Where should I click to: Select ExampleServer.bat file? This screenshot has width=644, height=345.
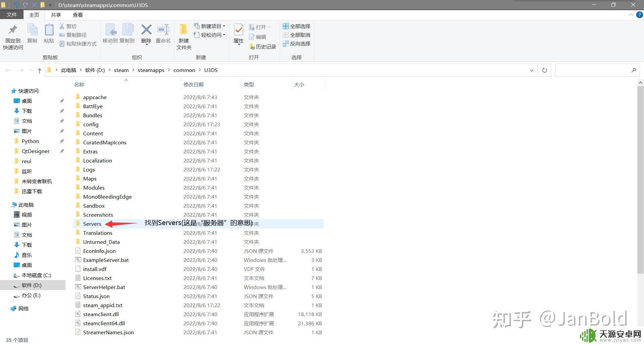(x=106, y=260)
